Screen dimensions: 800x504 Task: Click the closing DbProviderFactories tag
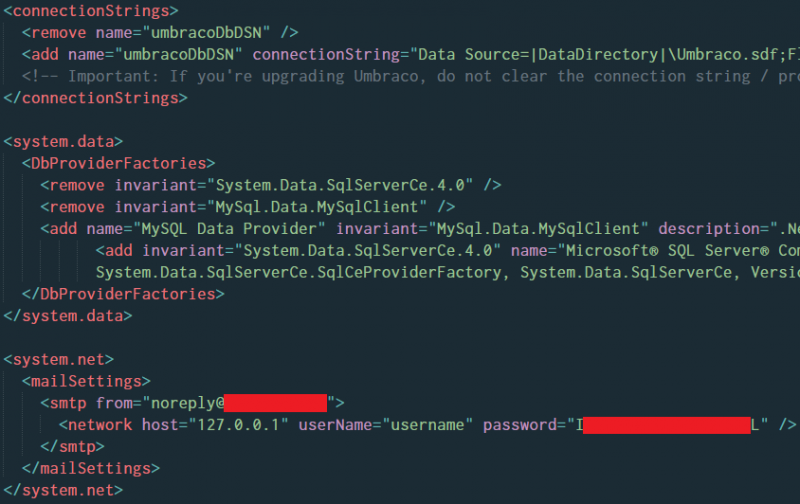(x=123, y=294)
